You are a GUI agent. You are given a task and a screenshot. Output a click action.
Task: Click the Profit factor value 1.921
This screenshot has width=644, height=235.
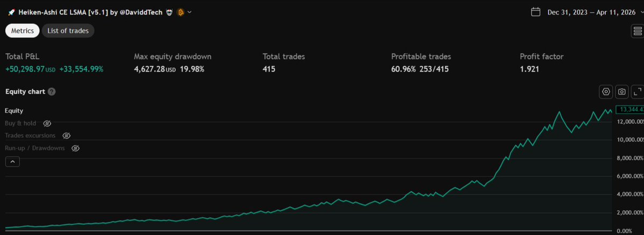(x=530, y=69)
